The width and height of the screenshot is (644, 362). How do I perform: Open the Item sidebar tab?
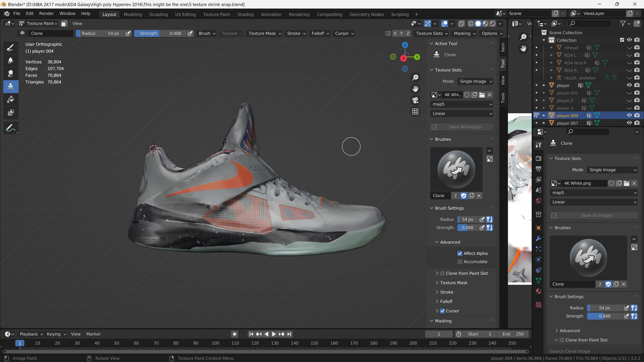click(503, 47)
